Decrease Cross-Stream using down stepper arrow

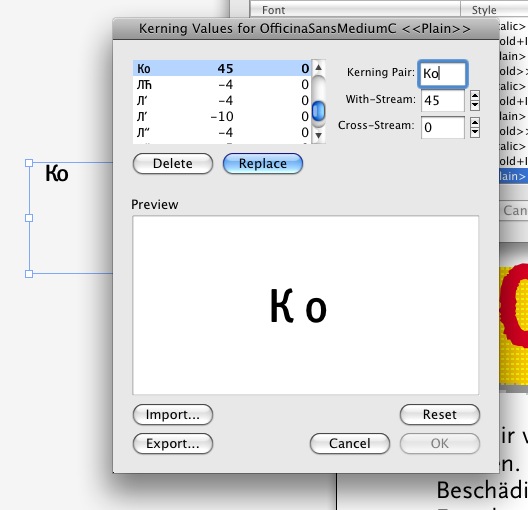475,132
